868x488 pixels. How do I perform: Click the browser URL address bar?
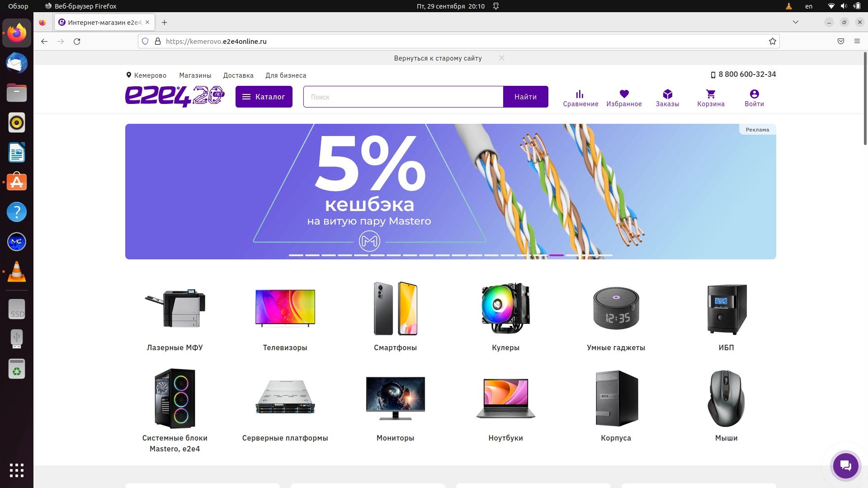pos(459,41)
